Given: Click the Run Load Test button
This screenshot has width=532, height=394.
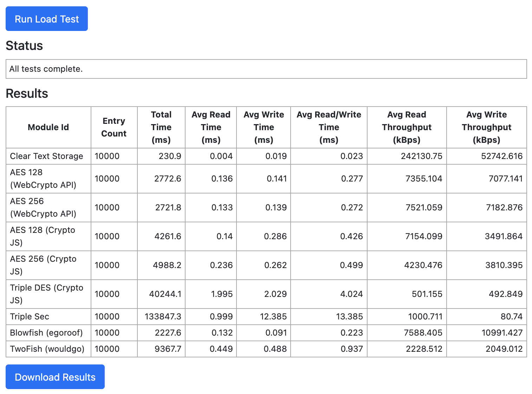Looking at the screenshot, I should [47, 19].
